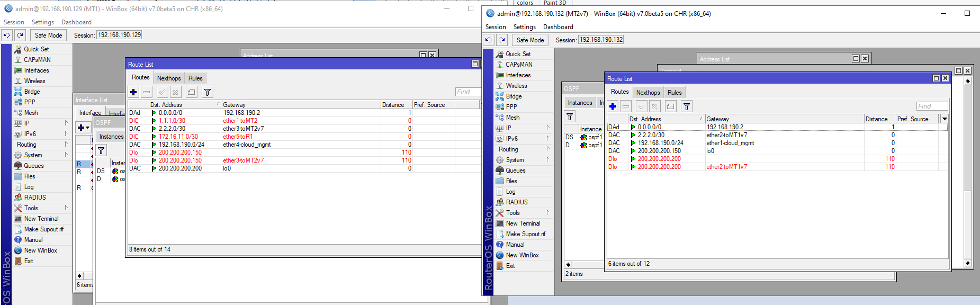The height and width of the screenshot is (305, 980).
Task: Open Bridge in the MT2v7 sidebar
Action: coord(513,96)
